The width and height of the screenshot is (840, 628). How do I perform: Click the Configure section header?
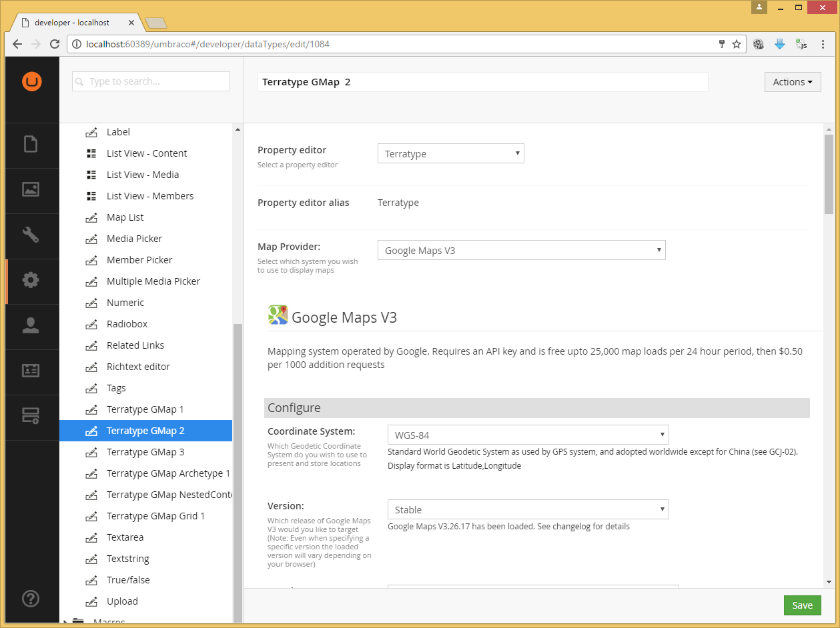tap(537, 408)
